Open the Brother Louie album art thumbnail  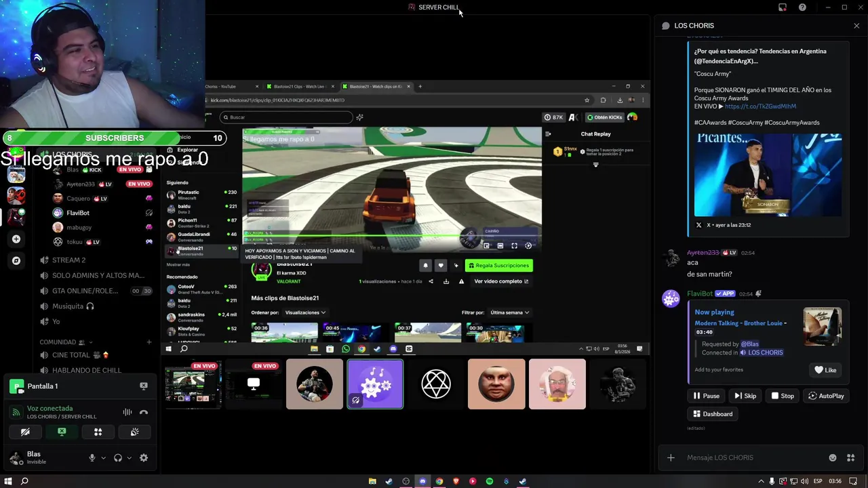click(822, 327)
